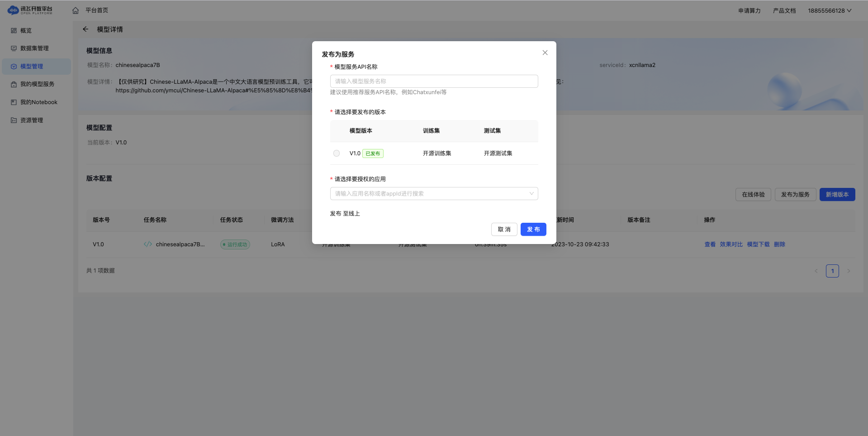Click the 版本备注 column header
The height and width of the screenshot is (436, 868).
pos(639,220)
